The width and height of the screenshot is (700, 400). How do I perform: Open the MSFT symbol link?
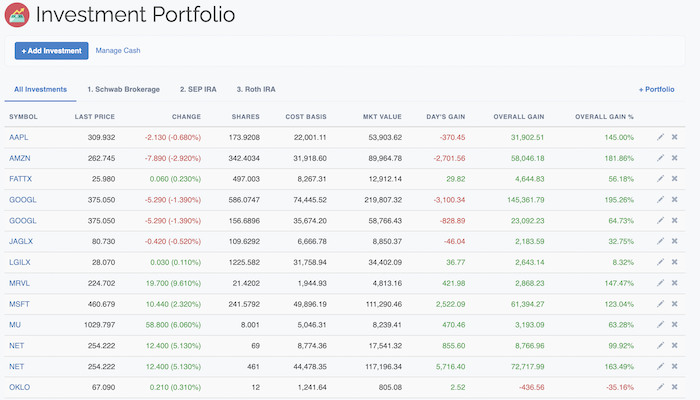click(19, 304)
